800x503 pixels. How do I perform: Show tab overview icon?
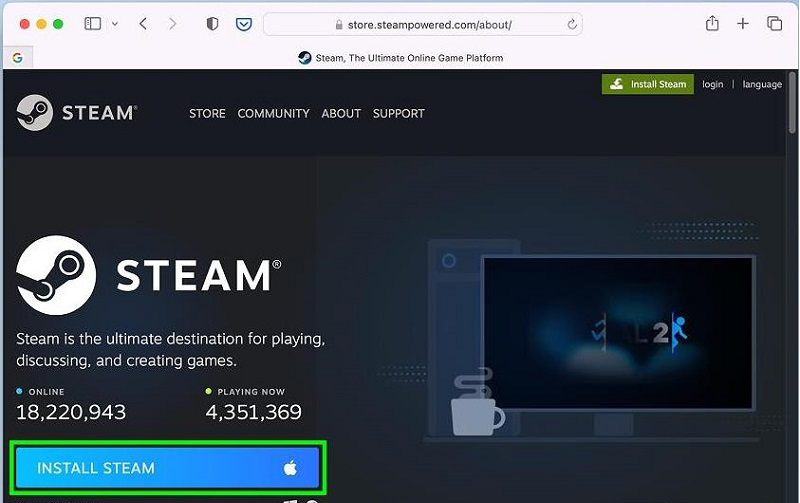point(774,24)
